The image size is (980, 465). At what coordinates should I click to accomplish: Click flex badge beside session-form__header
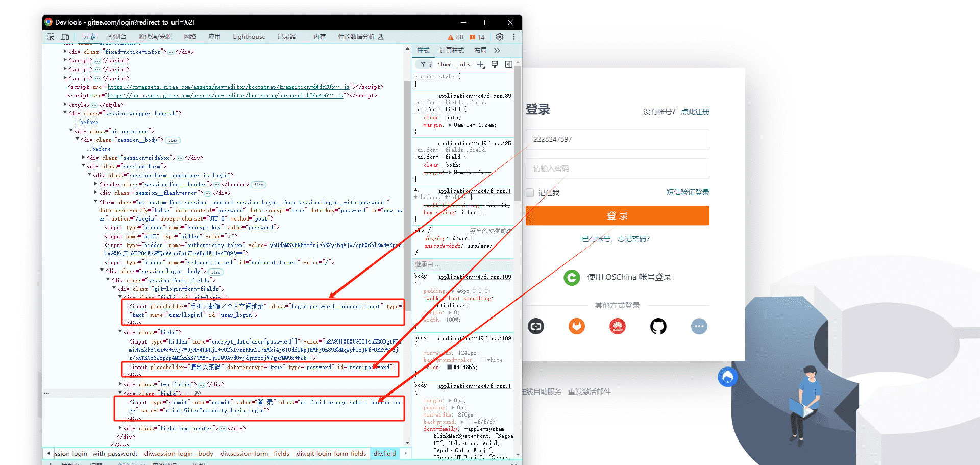point(259,185)
